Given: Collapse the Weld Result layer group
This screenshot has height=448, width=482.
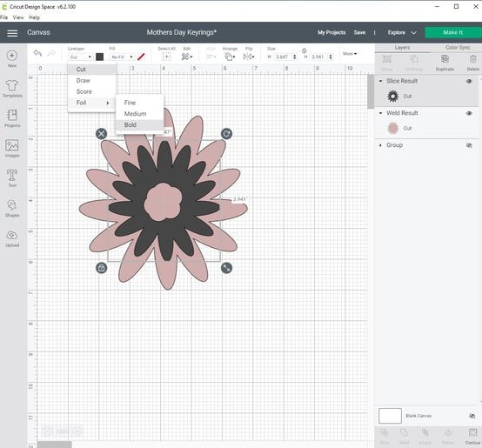Looking at the screenshot, I should [380, 113].
